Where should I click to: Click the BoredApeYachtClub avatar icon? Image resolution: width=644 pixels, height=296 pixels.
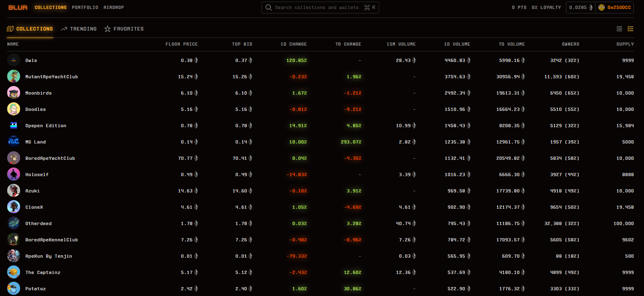13,158
